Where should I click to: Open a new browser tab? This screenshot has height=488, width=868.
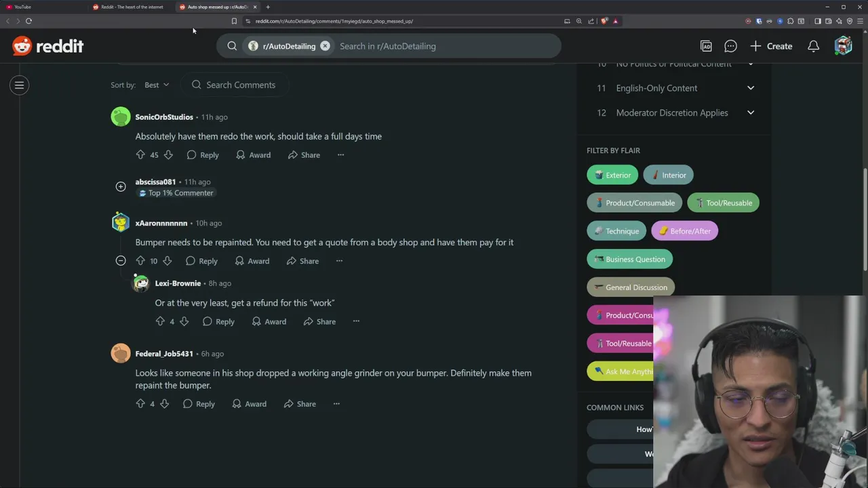pos(268,7)
